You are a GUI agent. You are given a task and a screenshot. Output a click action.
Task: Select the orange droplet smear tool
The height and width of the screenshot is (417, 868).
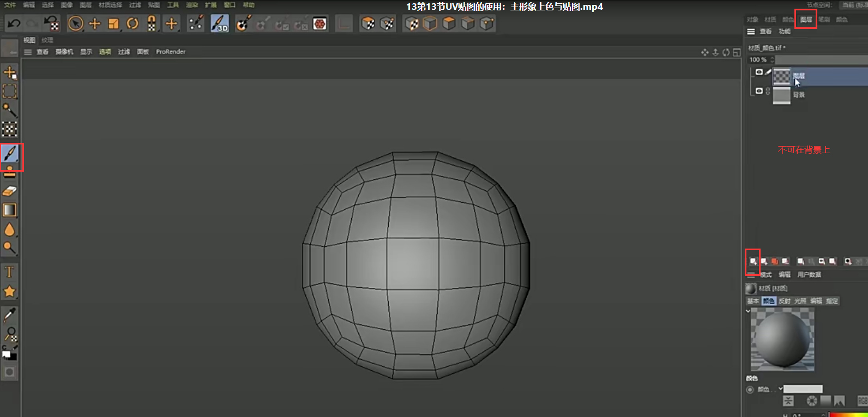tap(10, 229)
